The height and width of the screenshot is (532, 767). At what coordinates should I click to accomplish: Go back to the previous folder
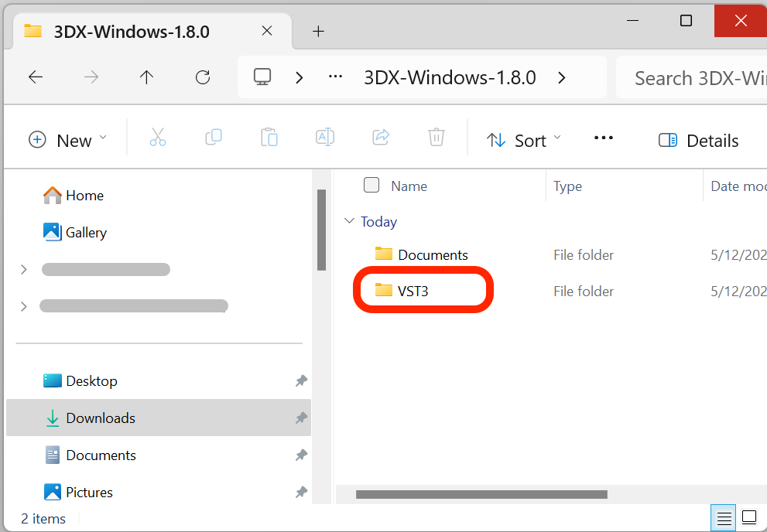(36, 77)
